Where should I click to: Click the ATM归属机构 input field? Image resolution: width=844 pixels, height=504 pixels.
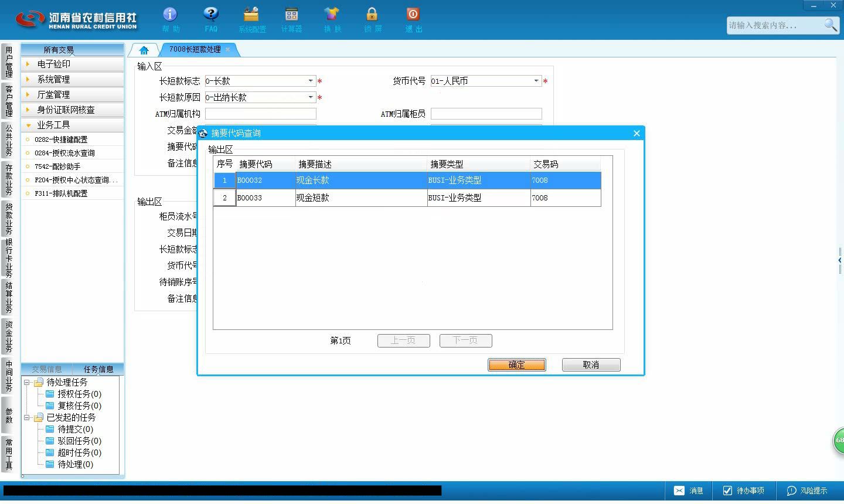click(x=260, y=114)
